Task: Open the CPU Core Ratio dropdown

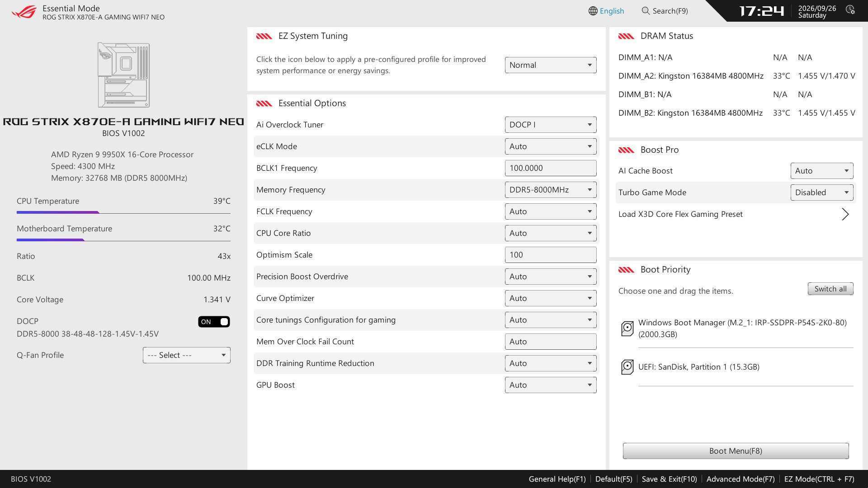Action: pos(551,233)
